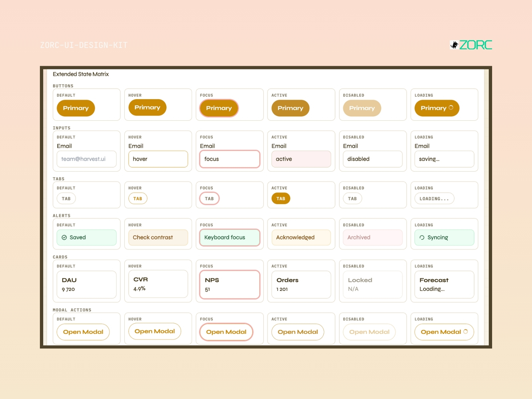
Task: Open the DAU card
Action: 86,285
